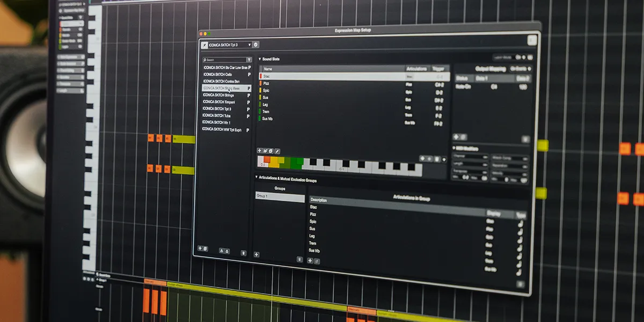Open the pencil edit icon under Sound Slots

click(277, 151)
